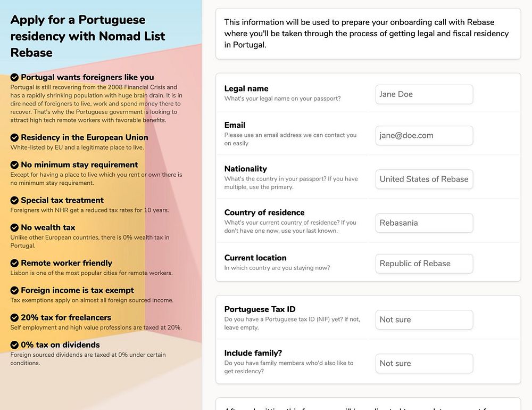532x410 pixels.
Task: Click the checkmark icon beside "Portugal wants foreigners like you"
Action: (15, 77)
